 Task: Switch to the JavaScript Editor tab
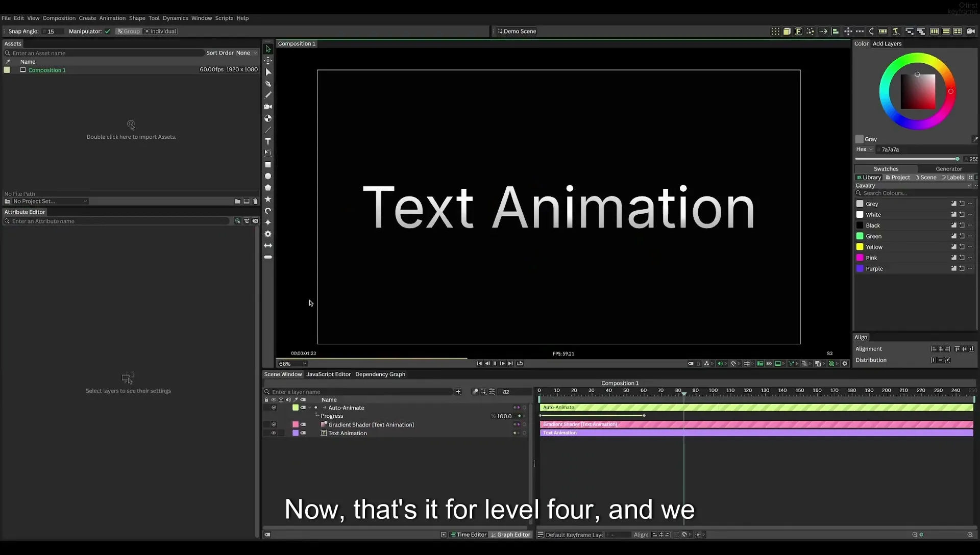click(x=328, y=374)
